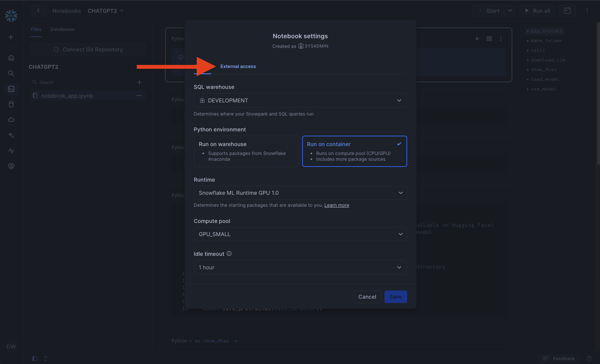Viewport: 600px width, 364px height.
Task: Expand the CHATGPT2 notebook title dropdown
Action: click(x=122, y=11)
